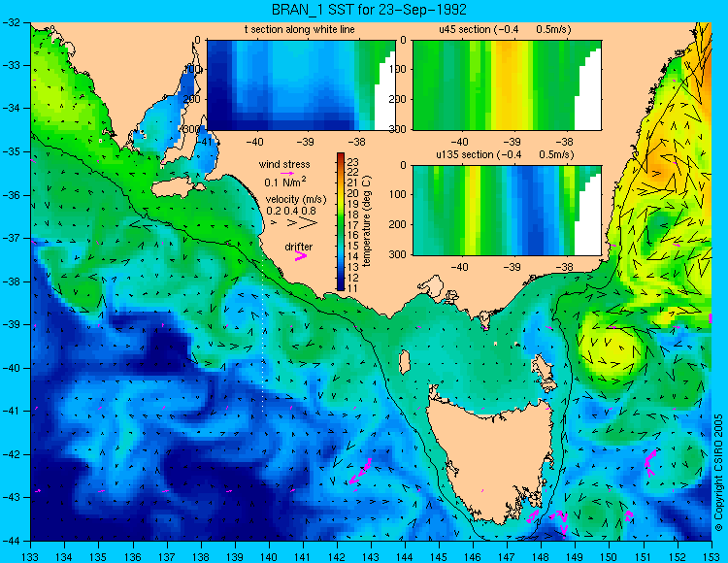Click the t section temperature inset plot
This screenshot has width=728, height=563.
(301, 85)
